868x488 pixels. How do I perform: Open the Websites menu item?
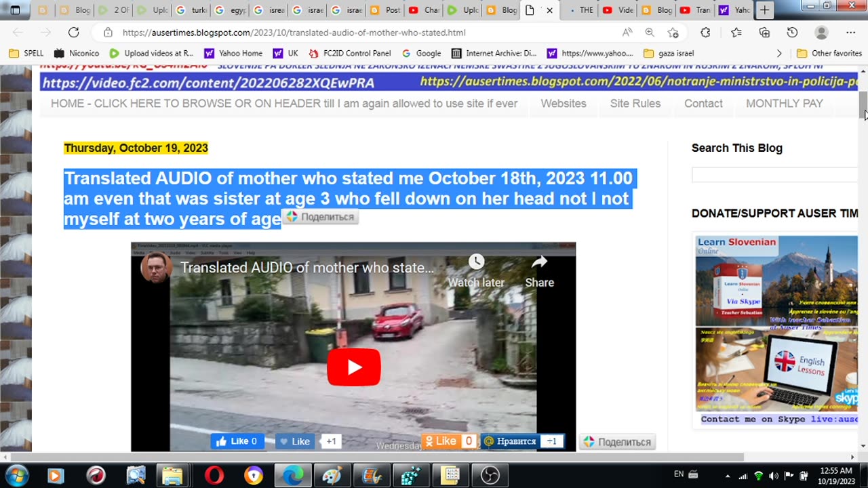click(x=563, y=103)
